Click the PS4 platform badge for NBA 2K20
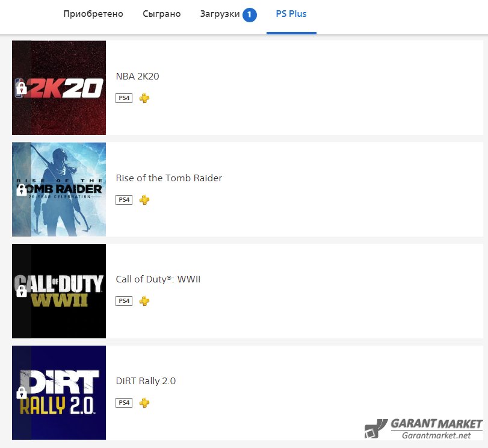The width and height of the screenshot is (488, 448). point(124,98)
